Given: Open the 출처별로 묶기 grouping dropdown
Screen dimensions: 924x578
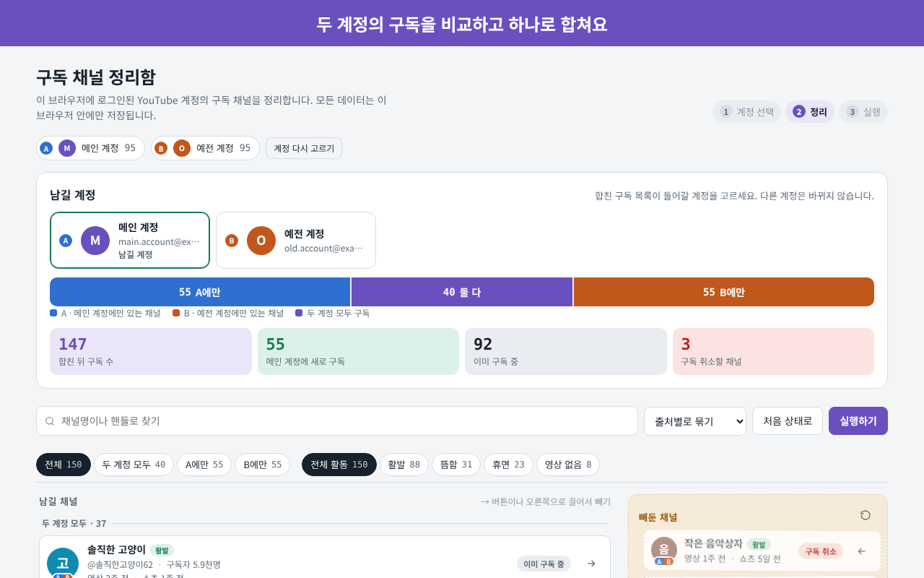Looking at the screenshot, I should (695, 421).
